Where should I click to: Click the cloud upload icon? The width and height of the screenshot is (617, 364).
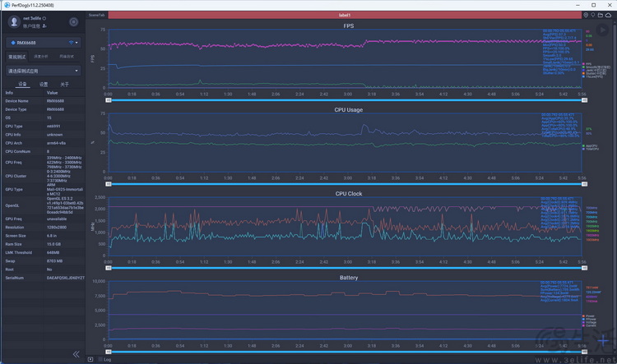coord(608,15)
